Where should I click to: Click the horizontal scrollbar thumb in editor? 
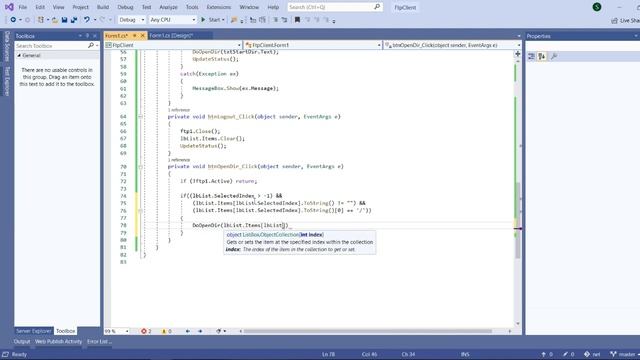click(367, 331)
